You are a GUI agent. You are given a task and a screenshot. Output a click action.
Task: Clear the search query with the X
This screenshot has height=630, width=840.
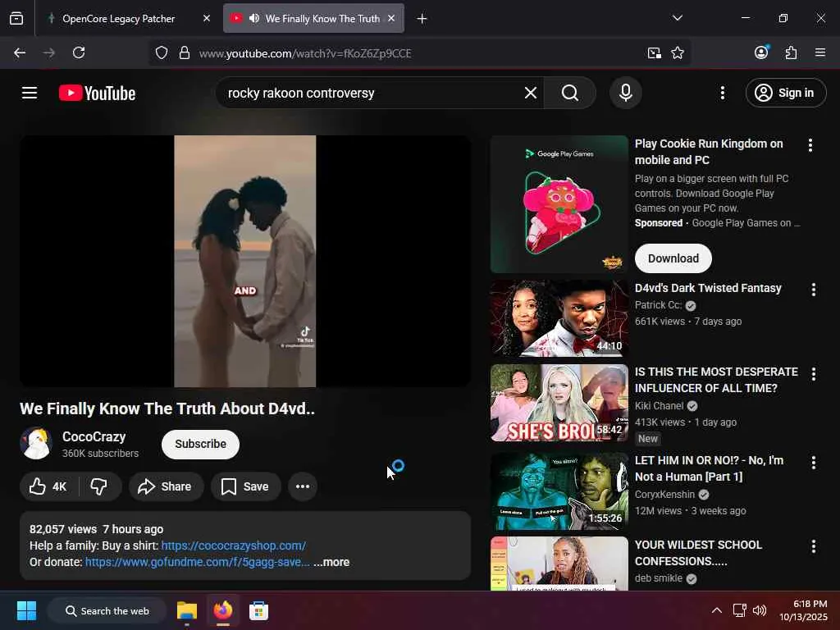click(x=531, y=93)
